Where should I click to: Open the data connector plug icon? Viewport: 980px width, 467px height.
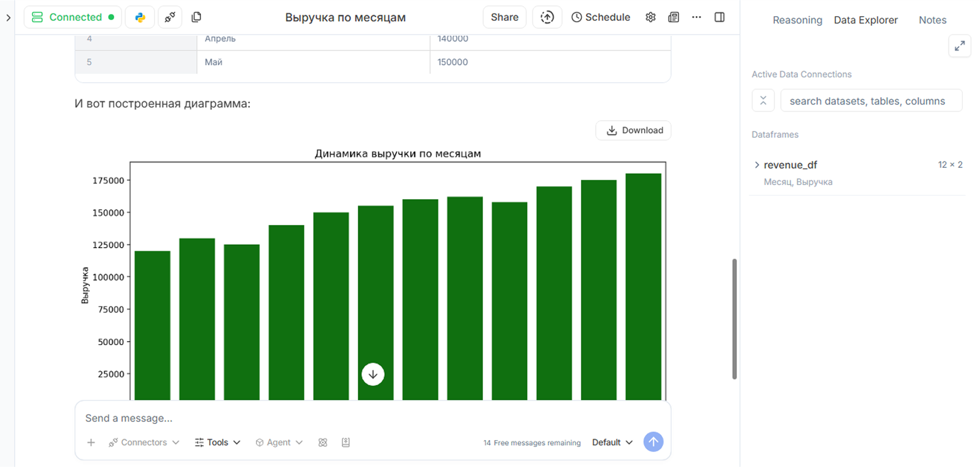[169, 17]
